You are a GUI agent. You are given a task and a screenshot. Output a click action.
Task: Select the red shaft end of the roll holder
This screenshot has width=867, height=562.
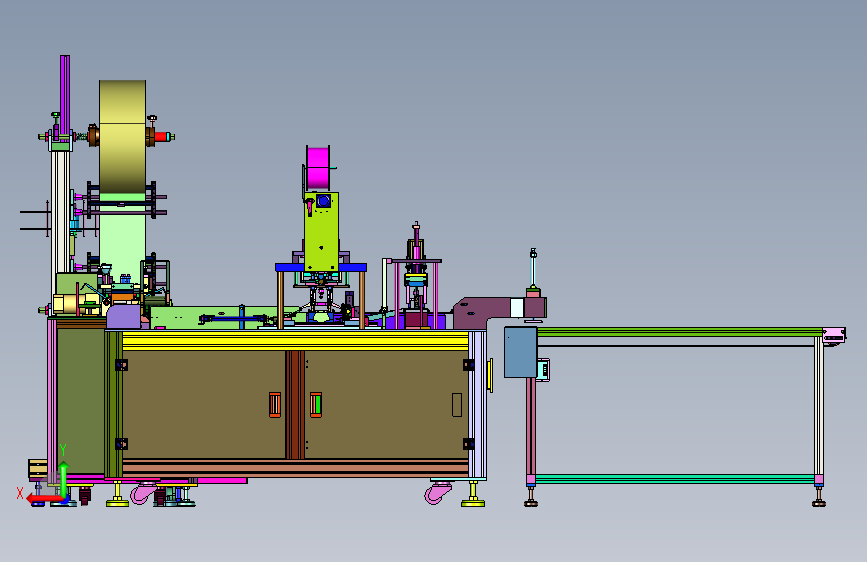[163, 137]
